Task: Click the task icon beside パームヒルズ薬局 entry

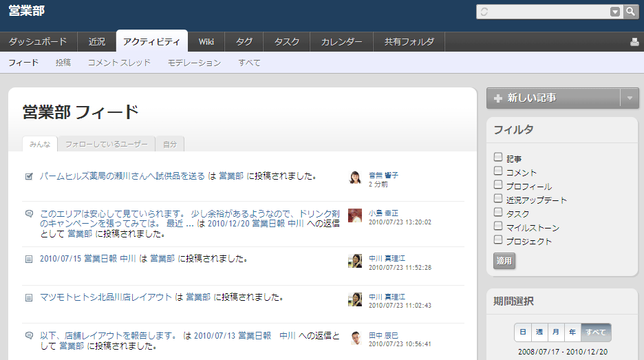Action: 29,176
